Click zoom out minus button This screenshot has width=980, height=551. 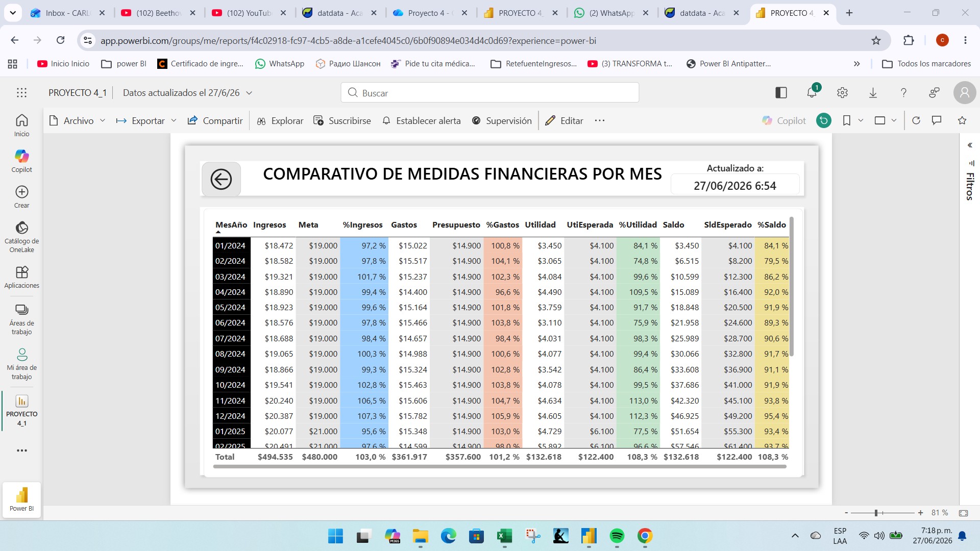tap(846, 513)
